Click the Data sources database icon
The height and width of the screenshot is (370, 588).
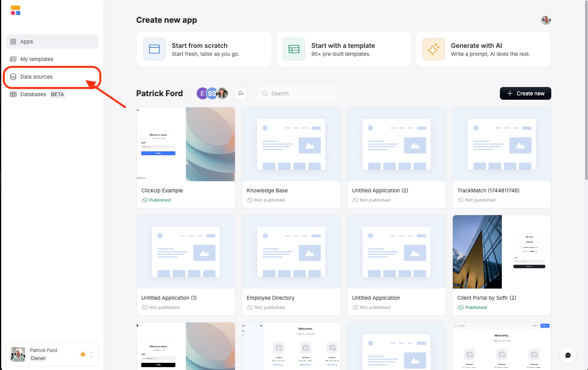[13, 77]
